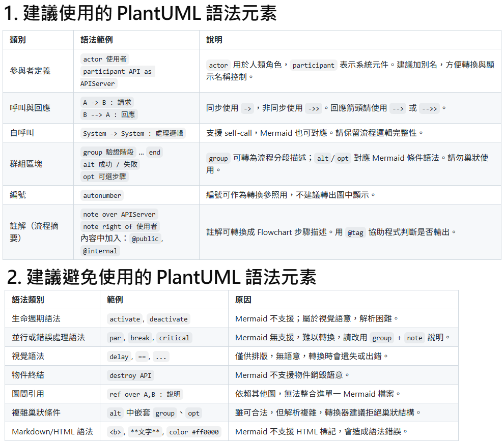Click the sentence starting "支援 self-call"
The width and height of the screenshot is (504, 442).
pos(315,133)
